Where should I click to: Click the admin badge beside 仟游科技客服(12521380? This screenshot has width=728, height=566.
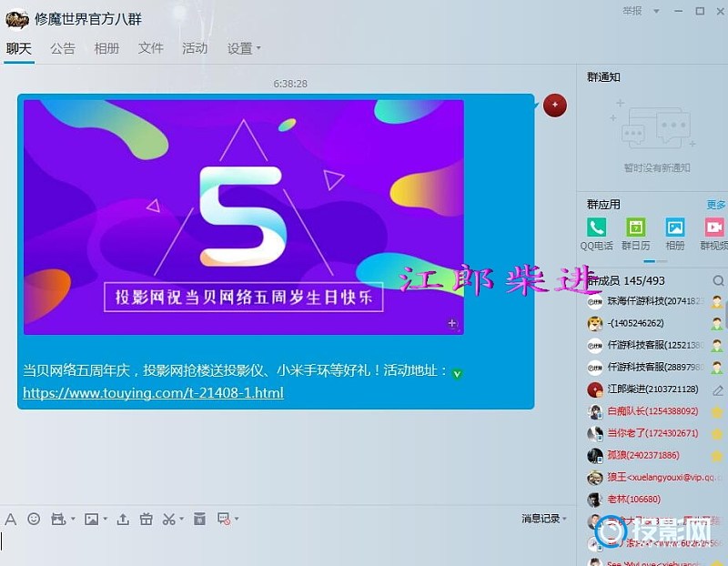717,346
